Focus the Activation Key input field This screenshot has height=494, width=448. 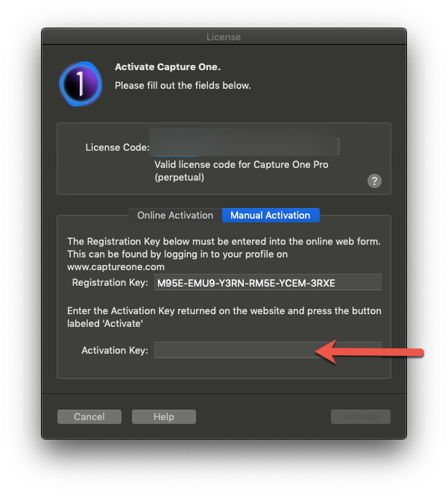268,350
